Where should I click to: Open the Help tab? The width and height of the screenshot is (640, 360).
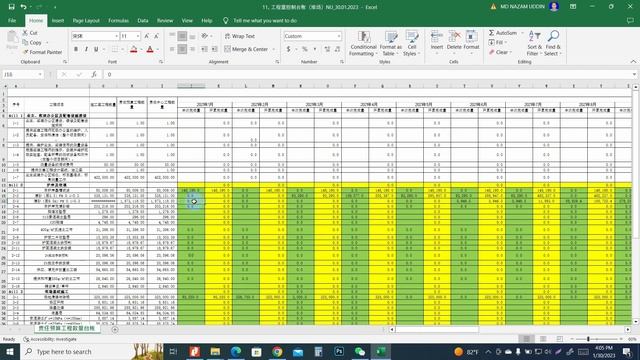click(207, 20)
